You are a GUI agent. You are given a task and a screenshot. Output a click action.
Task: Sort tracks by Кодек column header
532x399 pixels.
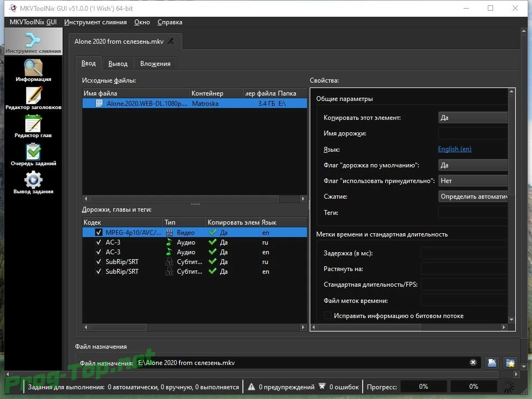click(x=122, y=222)
